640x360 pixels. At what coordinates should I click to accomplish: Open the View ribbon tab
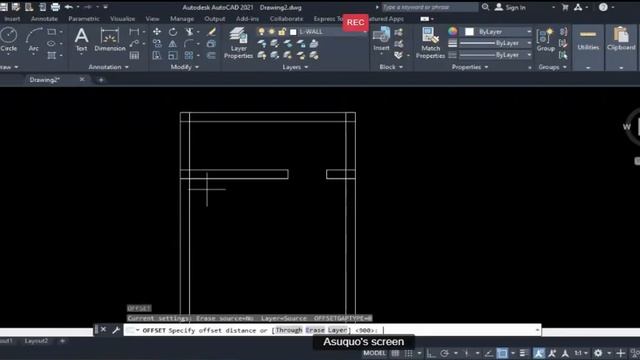pyautogui.click(x=152, y=19)
